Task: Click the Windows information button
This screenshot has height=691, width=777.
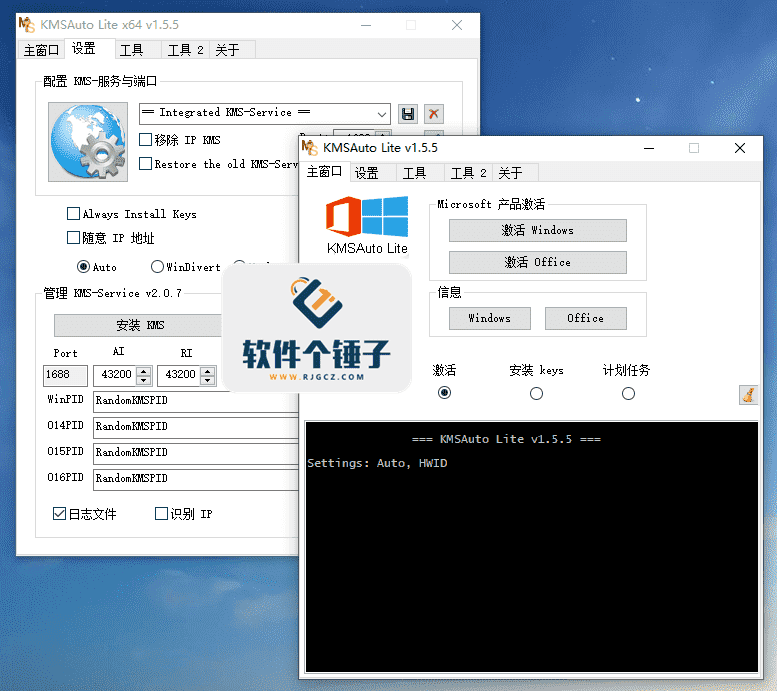Action: pos(490,318)
